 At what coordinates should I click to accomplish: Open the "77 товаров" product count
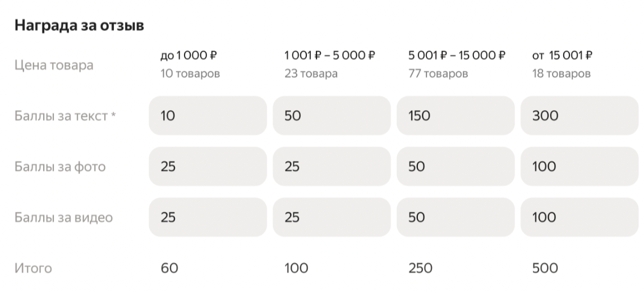point(438,74)
